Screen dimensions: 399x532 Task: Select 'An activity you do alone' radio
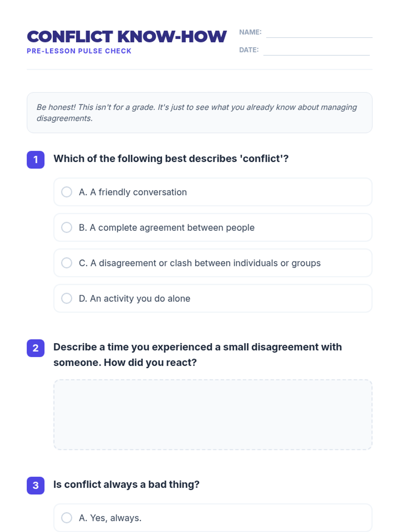pyautogui.click(x=66, y=298)
